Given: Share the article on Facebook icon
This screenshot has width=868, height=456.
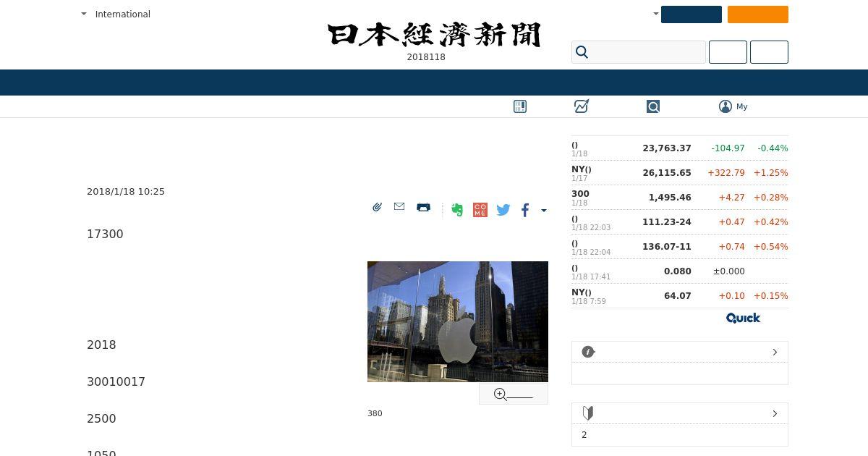Looking at the screenshot, I should click(525, 210).
